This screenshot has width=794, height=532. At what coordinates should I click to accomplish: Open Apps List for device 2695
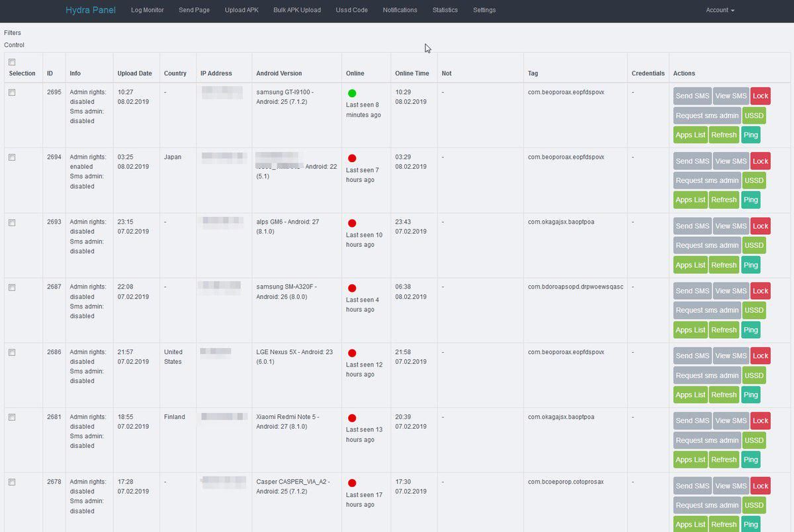(x=691, y=135)
